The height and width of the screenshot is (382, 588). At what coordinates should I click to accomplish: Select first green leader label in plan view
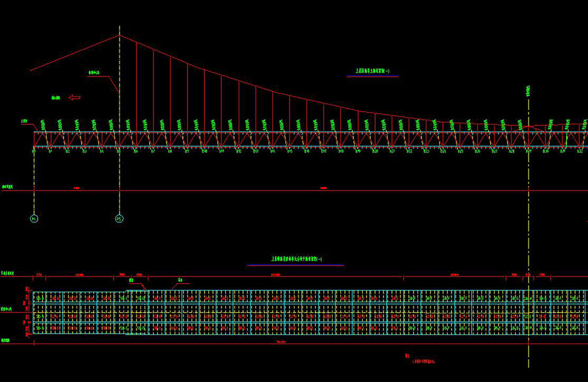[131, 281]
